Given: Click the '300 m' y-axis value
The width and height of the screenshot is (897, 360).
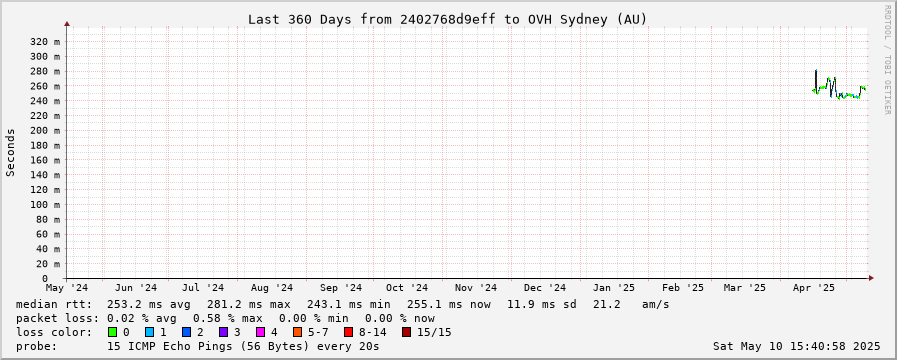Looking at the screenshot, I should (x=45, y=57).
